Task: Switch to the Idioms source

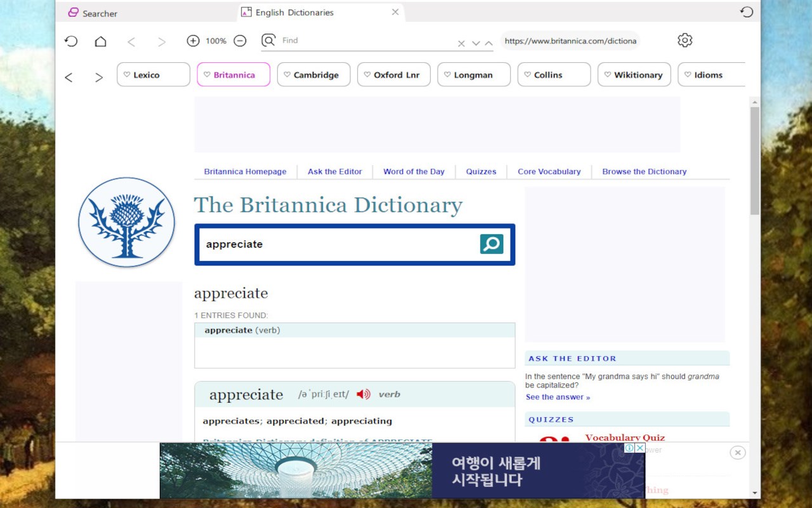Action: pos(712,74)
